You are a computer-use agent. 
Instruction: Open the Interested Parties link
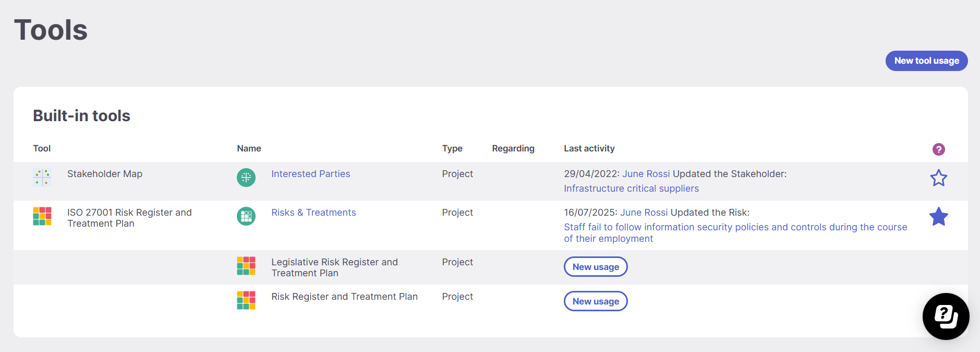pyautogui.click(x=311, y=174)
